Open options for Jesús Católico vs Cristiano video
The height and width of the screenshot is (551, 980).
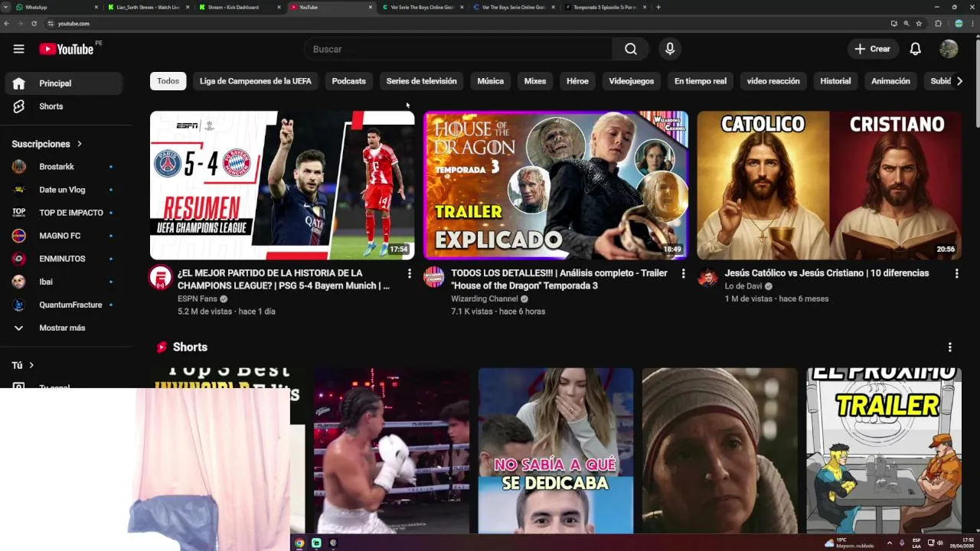tap(956, 273)
